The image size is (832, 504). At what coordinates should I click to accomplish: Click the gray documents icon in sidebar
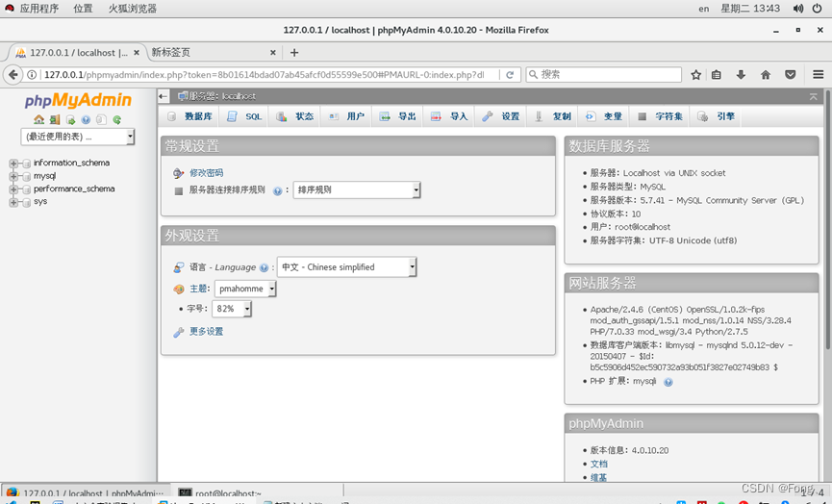[x=101, y=120]
